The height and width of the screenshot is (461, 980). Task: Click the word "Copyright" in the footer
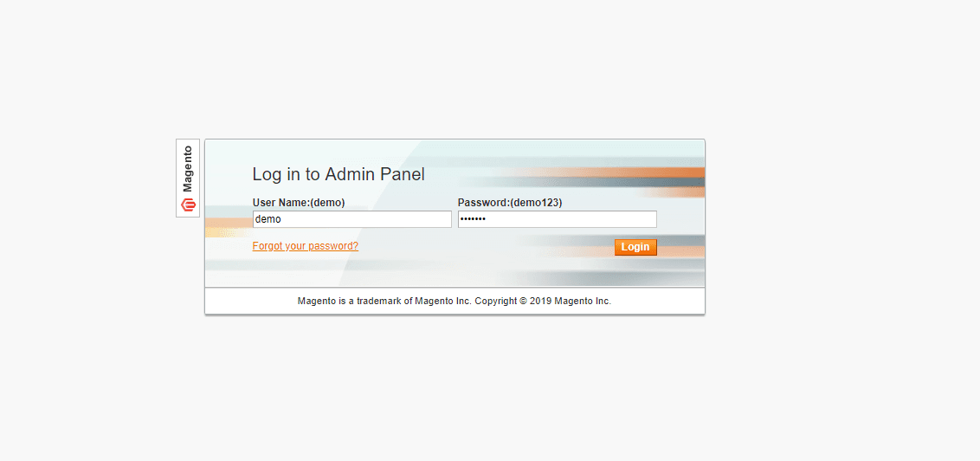[x=495, y=301]
